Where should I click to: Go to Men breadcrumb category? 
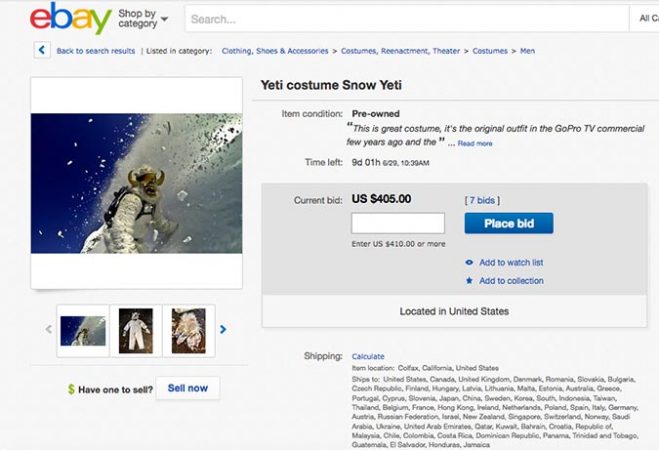[x=529, y=50]
